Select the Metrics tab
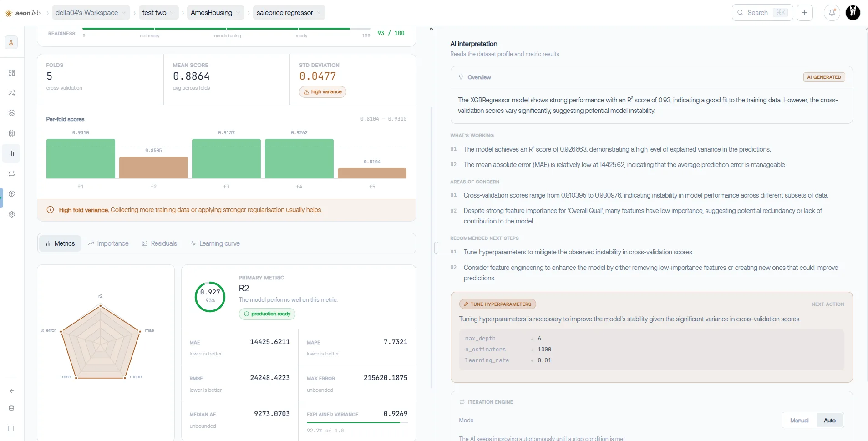 (x=60, y=243)
